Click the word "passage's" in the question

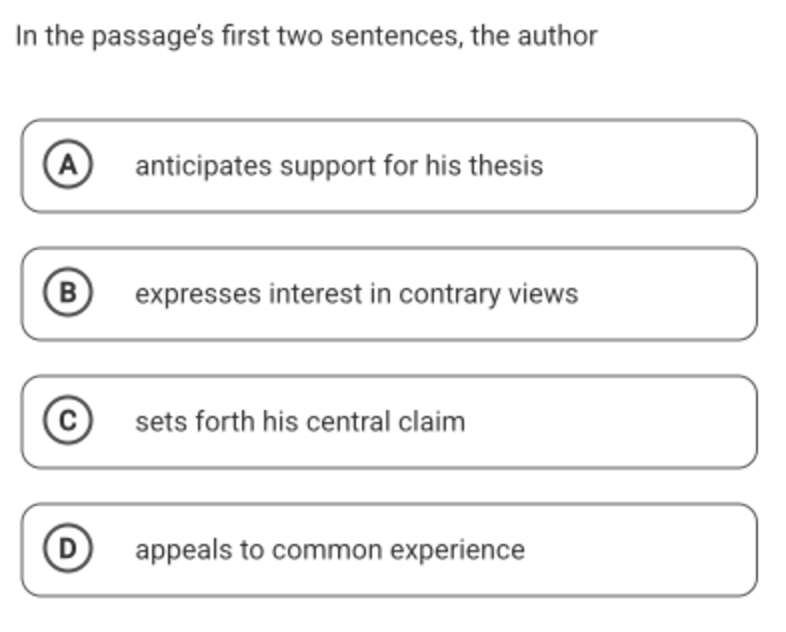click(153, 37)
